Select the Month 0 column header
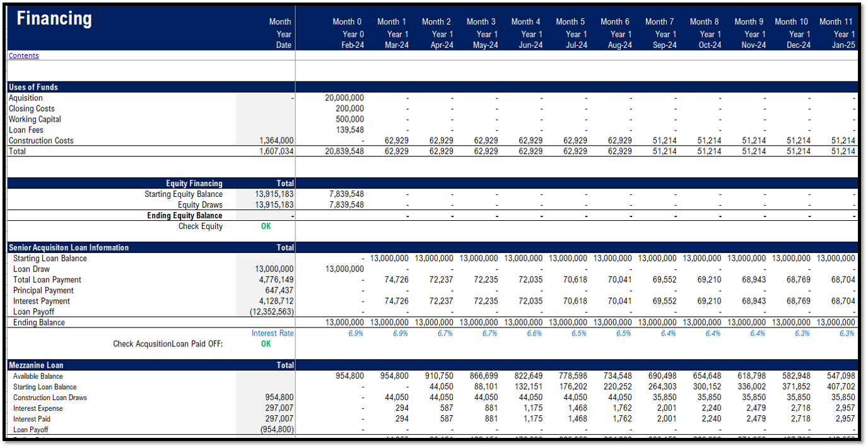 pyautogui.click(x=348, y=21)
